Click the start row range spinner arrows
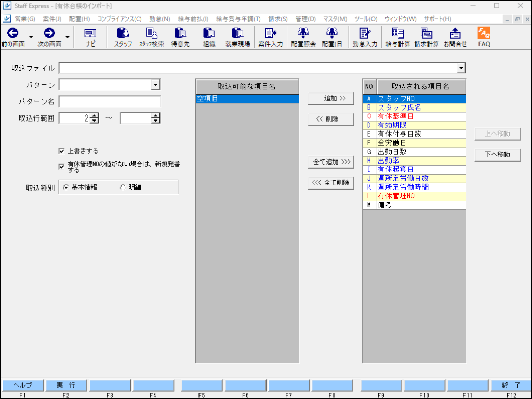 coord(95,118)
